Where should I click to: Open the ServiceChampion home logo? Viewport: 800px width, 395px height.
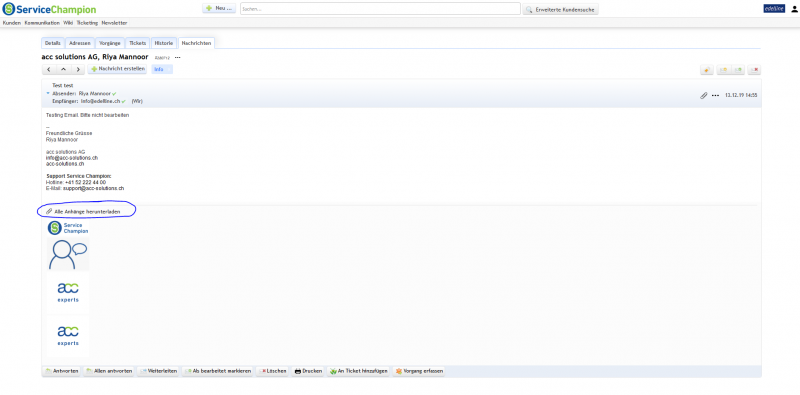coord(49,9)
